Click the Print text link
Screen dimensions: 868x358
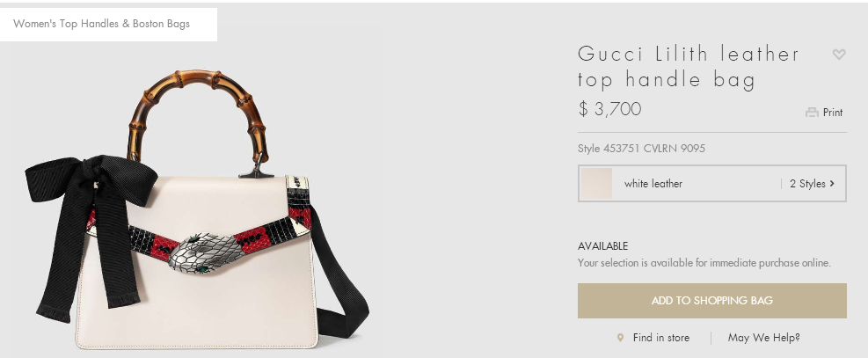click(833, 113)
